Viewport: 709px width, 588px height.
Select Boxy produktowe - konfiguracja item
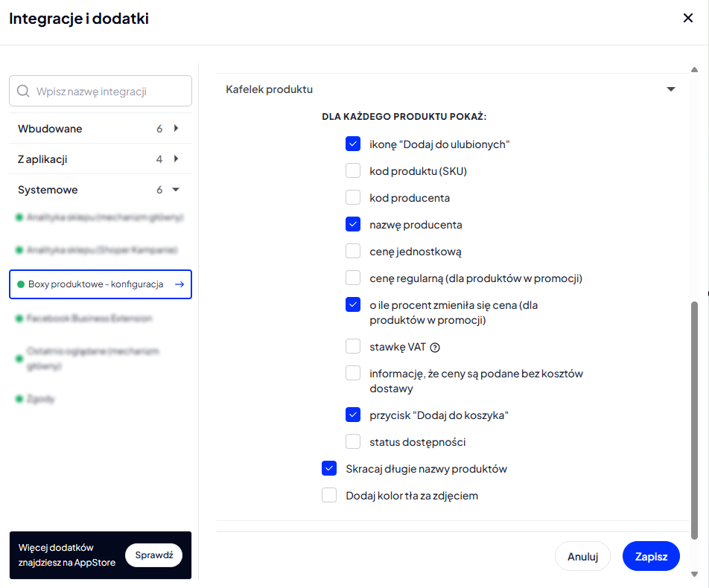(x=101, y=284)
